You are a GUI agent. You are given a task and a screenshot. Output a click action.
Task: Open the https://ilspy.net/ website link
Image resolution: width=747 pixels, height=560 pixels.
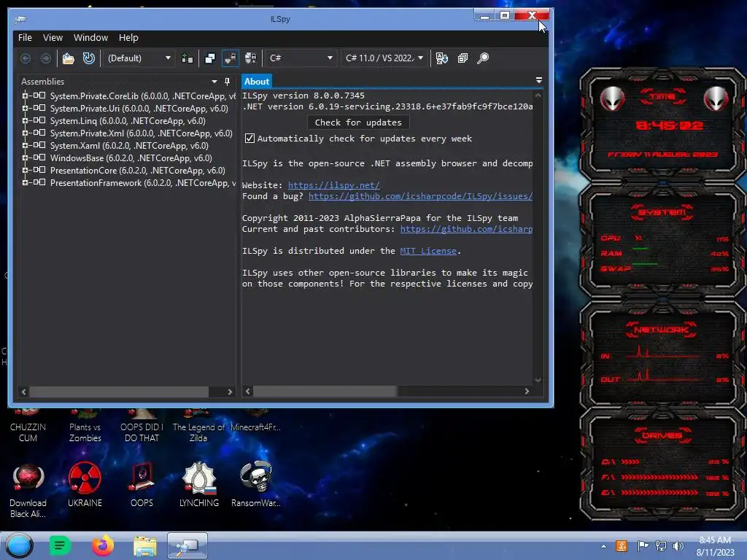[334, 185]
